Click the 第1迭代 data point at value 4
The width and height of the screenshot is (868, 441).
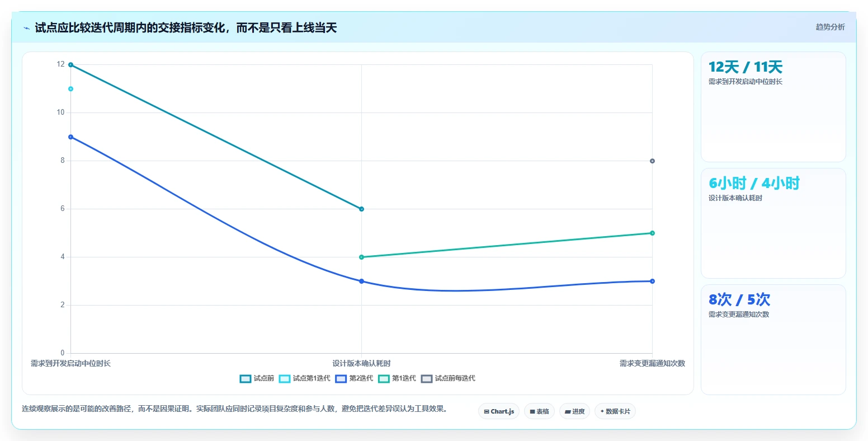point(361,257)
